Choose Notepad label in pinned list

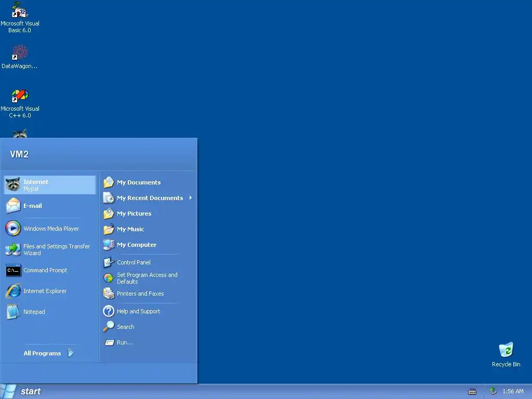[x=34, y=312]
